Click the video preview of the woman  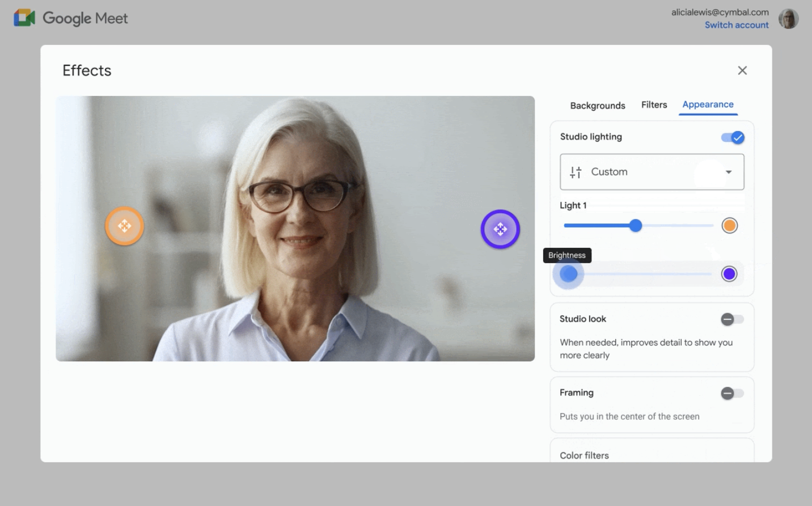click(295, 229)
